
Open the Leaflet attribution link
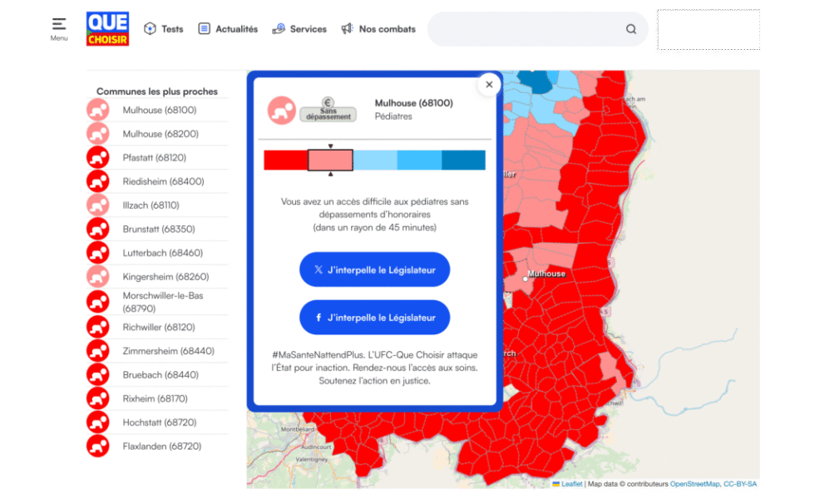coord(571,484)
